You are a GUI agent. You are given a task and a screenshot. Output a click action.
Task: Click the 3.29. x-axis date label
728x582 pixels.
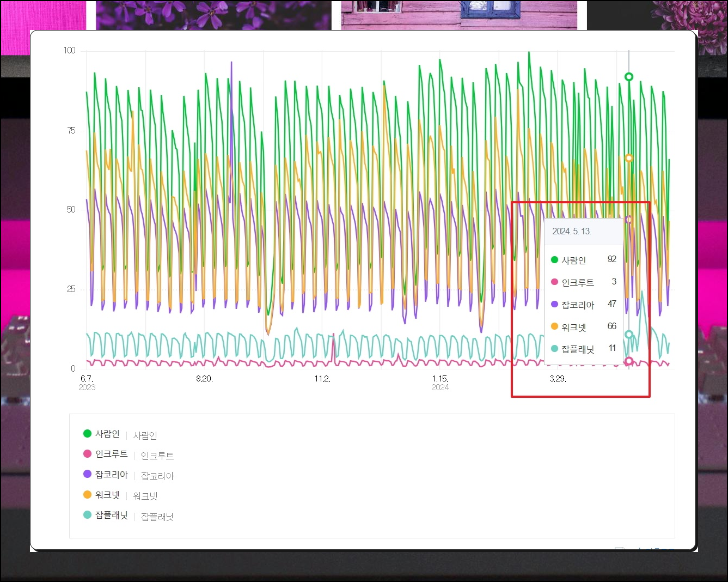[x=558, y=379]
